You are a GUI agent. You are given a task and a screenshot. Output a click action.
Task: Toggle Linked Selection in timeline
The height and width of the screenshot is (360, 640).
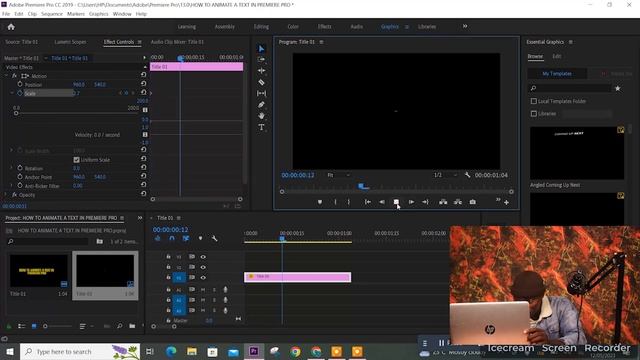186,238
